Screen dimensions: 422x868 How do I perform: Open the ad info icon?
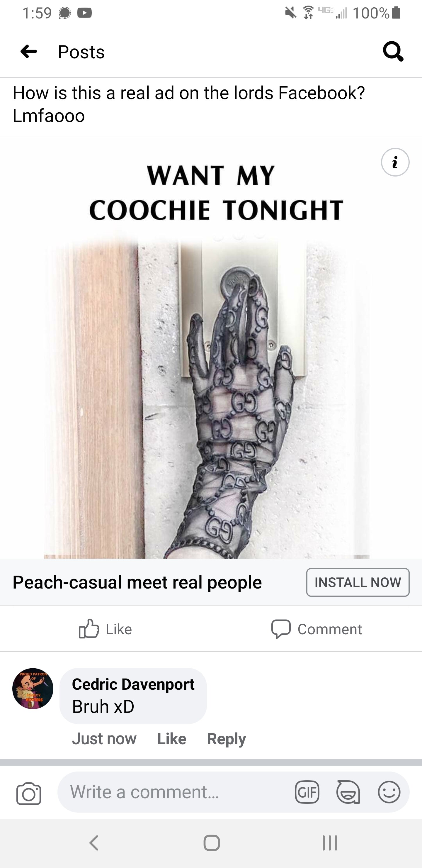[x=395, y=162]
